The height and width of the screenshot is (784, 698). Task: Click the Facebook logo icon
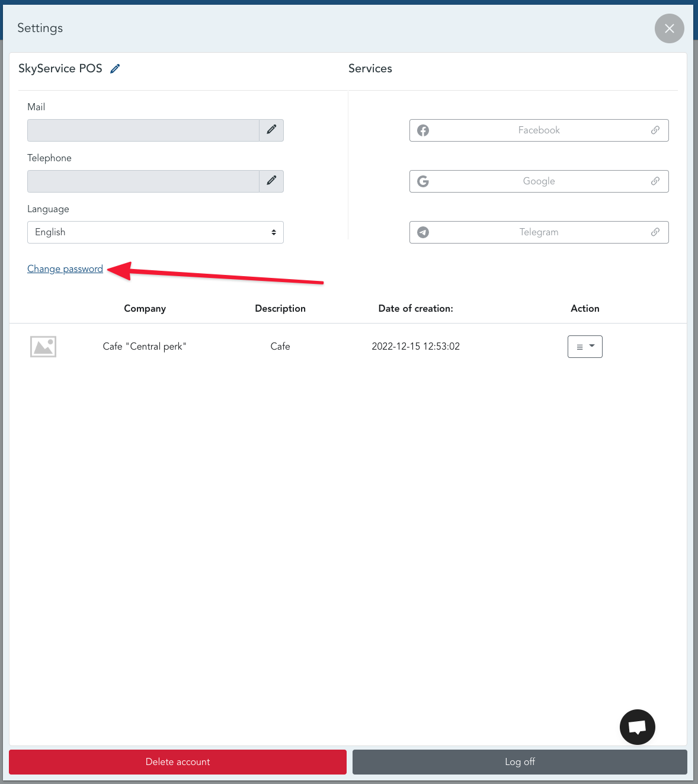click(x=423, y=130)
